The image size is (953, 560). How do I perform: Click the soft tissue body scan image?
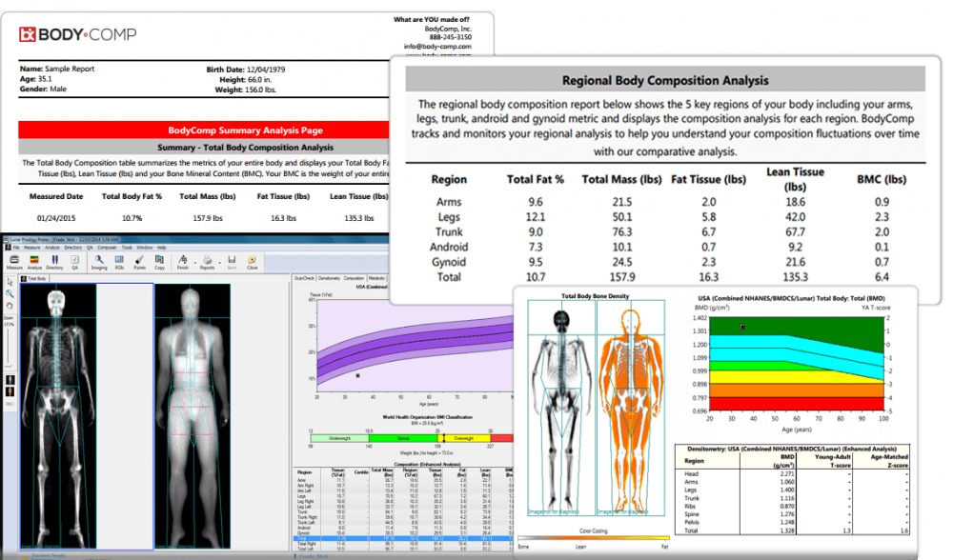pos(193,416)
